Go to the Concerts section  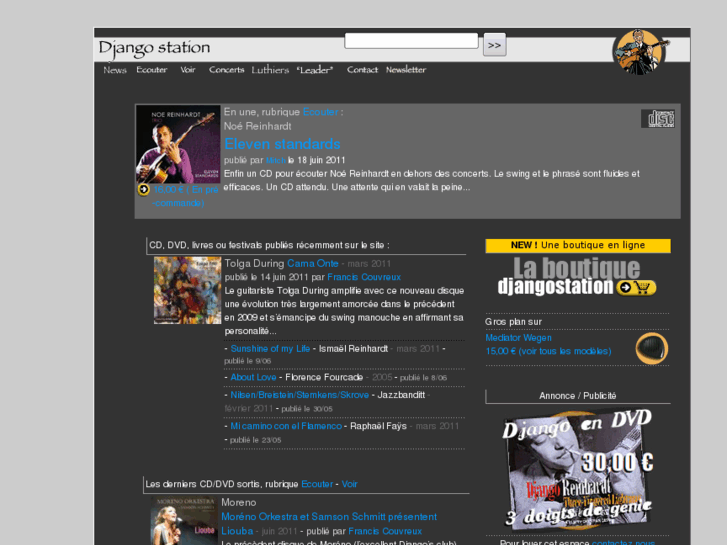coord(226,70)
